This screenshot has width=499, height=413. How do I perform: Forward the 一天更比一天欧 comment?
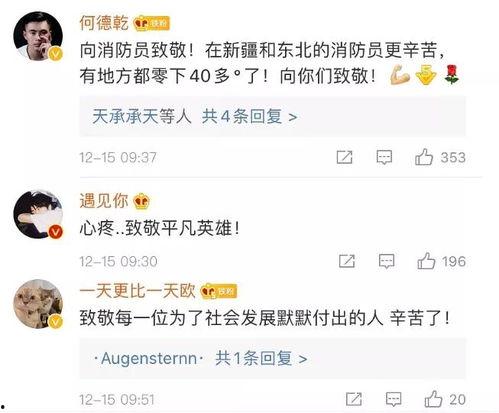tap(354, 399)
